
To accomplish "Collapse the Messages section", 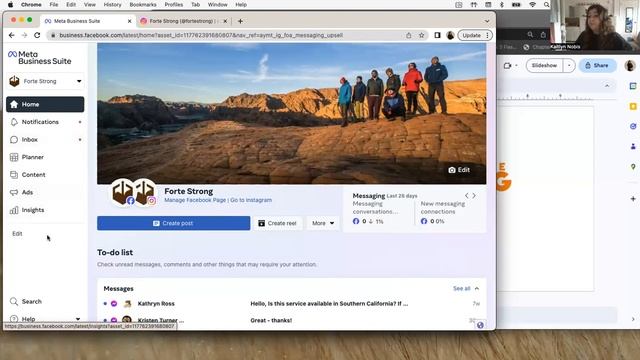I will click(x=477, y=289).
